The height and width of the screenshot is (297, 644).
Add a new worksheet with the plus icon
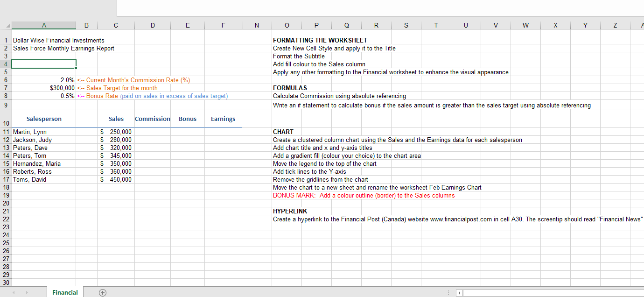pyautogui.click(x=102, y=292)
